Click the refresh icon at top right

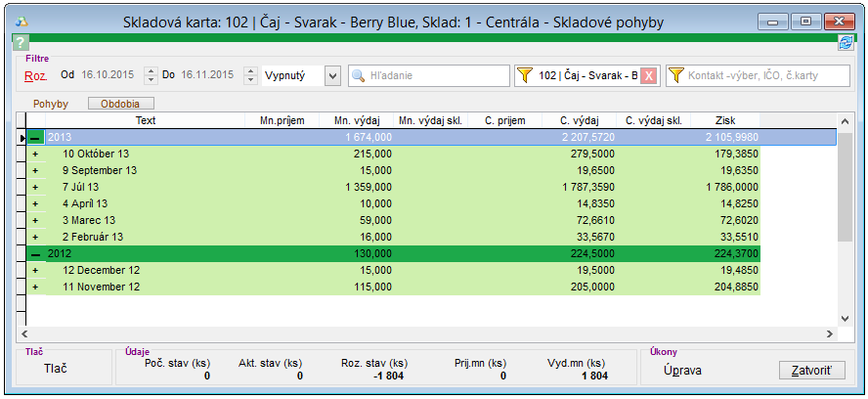click(845, 43)
